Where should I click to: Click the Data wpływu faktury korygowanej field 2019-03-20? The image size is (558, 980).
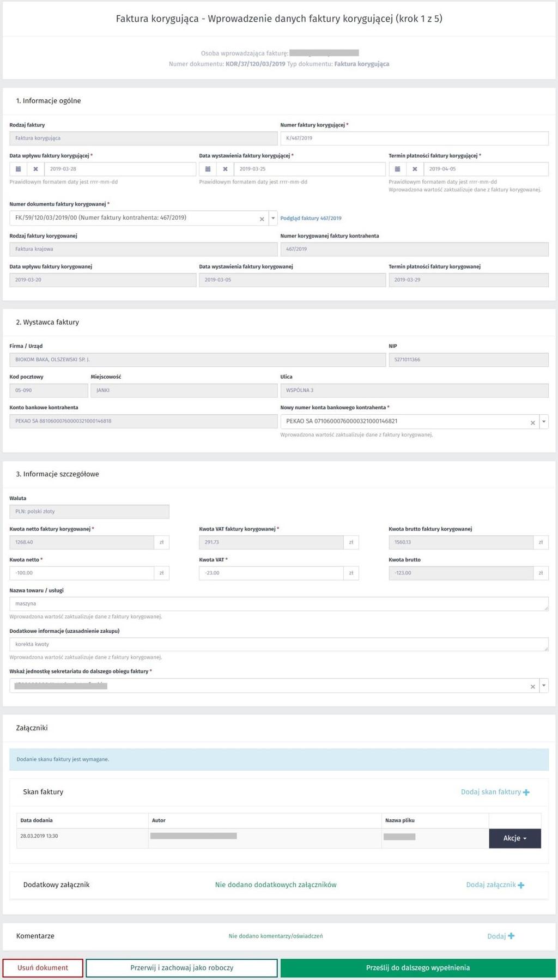102,280
